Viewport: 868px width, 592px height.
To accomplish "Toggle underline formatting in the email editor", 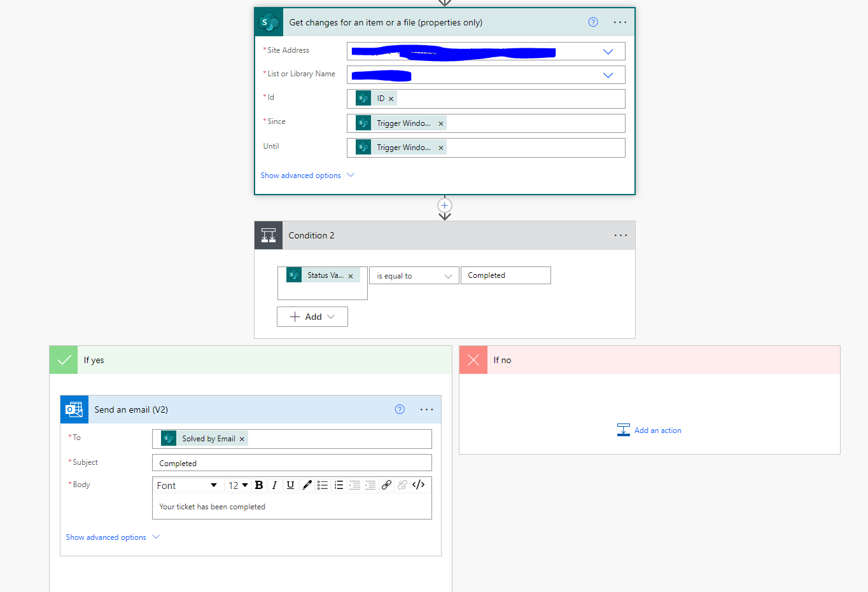I will (290, 485).
